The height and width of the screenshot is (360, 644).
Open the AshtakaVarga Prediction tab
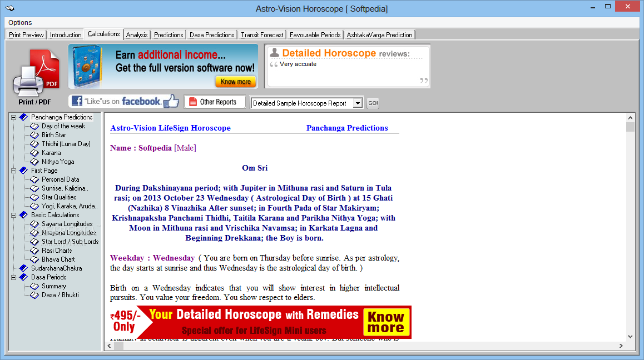point(379,35)
